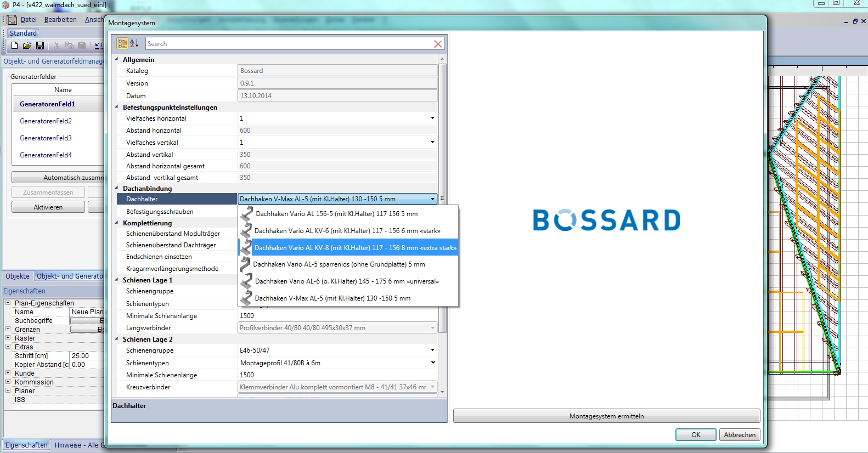Open the Dachhalter dropdown
This screenshot has height=453, width=868.
[432, 199]
